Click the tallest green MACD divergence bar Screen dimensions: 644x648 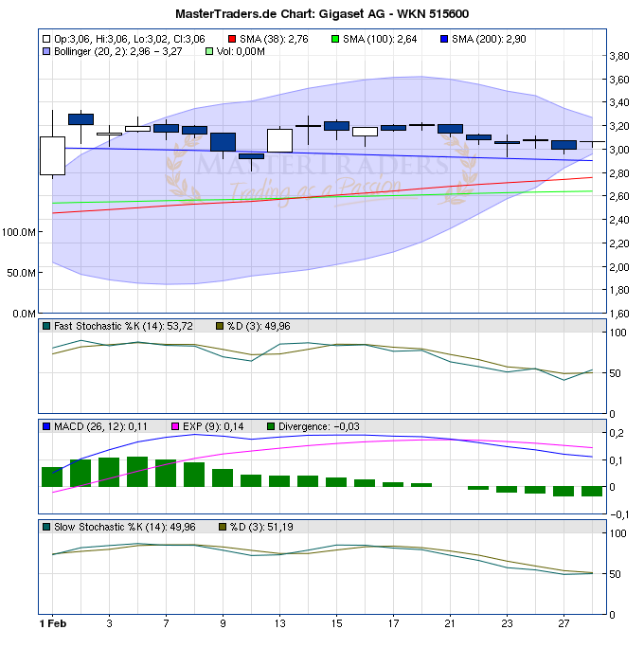(x=137, y=472)
